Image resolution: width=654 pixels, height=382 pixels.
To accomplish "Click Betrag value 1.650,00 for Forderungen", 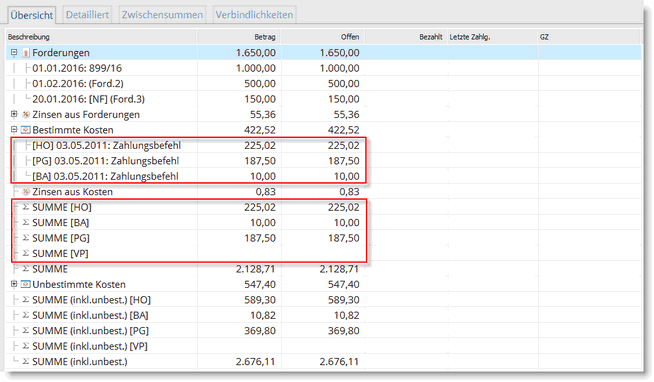I will click(x=256, y=53).
